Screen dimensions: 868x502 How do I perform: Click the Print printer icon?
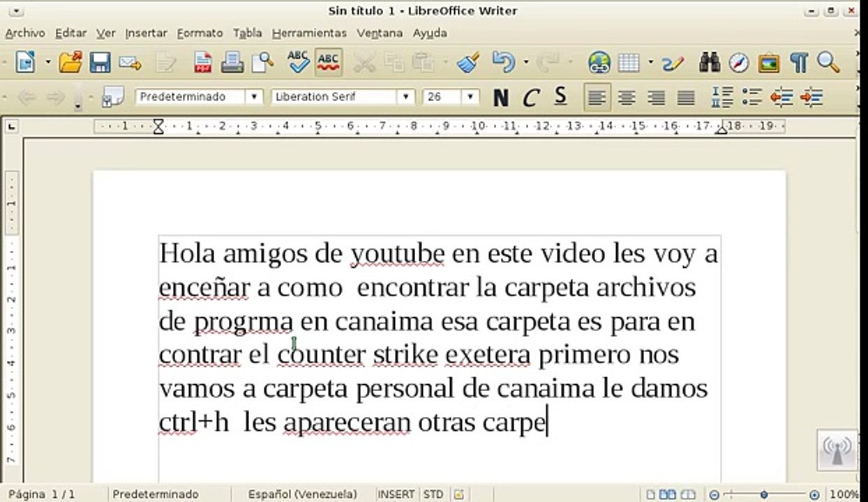(232, 63)
